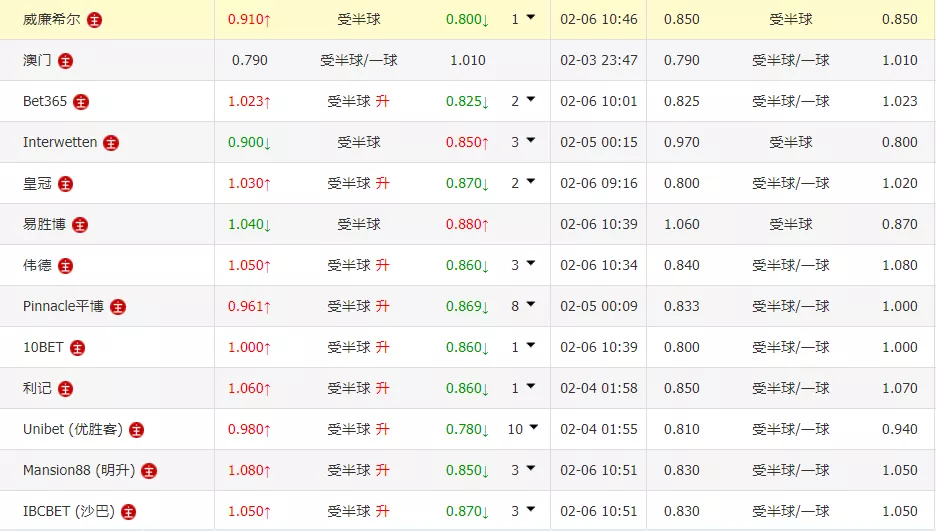
Task: Click the red 主 icon next to 易胜博
Action: pos(80,224)
